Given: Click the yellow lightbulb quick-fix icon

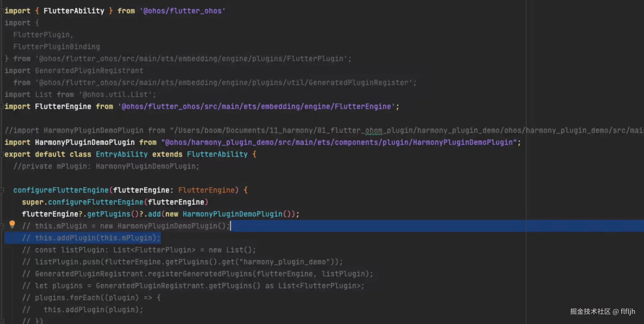Looking at the screenshot, I should click(12, 224).
